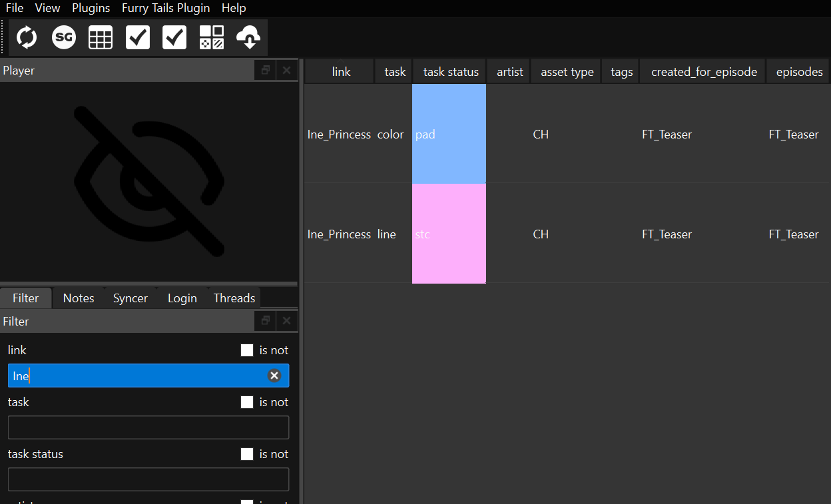Image resolution: width=831 pixels, height=504 pixels.
Task: Click the checkered tiles toolbar icon
Action: (212, 37)
